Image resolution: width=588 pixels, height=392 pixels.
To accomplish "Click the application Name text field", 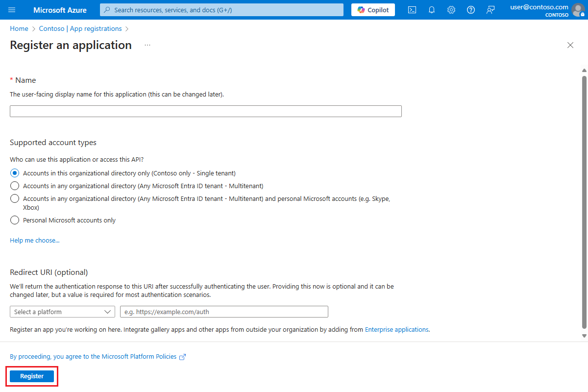I will point(206,111).
